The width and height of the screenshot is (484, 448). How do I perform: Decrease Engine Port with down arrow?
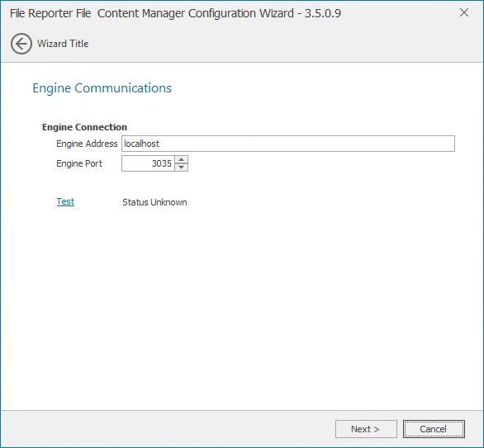pyautogui.click(x=182, y=167)
